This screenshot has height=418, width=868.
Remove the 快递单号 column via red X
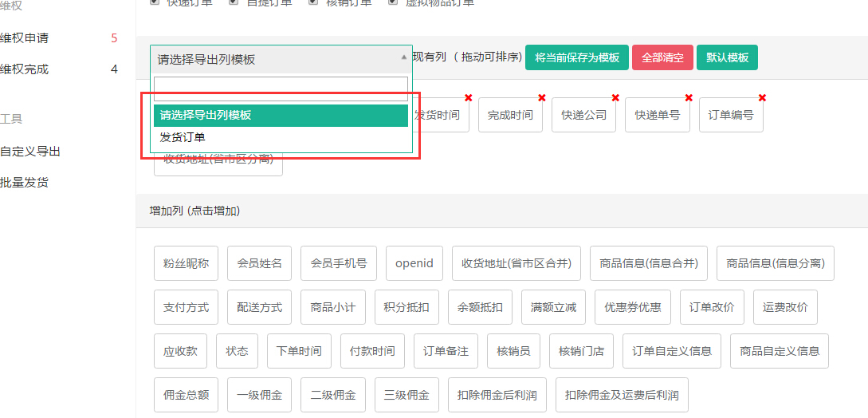689,98
